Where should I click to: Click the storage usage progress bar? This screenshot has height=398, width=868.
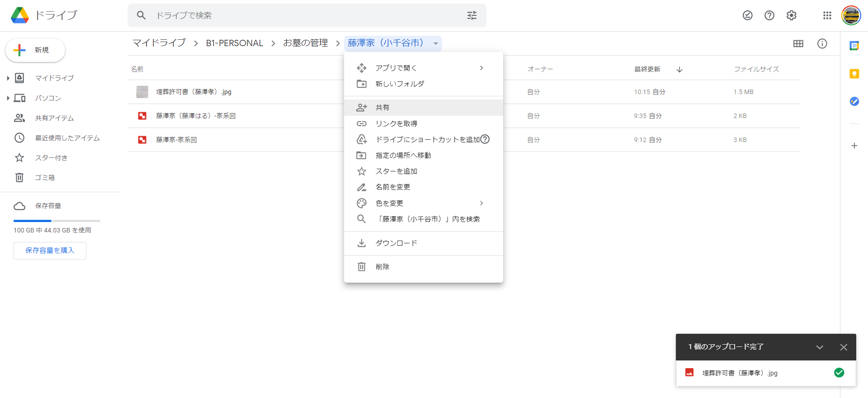point(57,221)
